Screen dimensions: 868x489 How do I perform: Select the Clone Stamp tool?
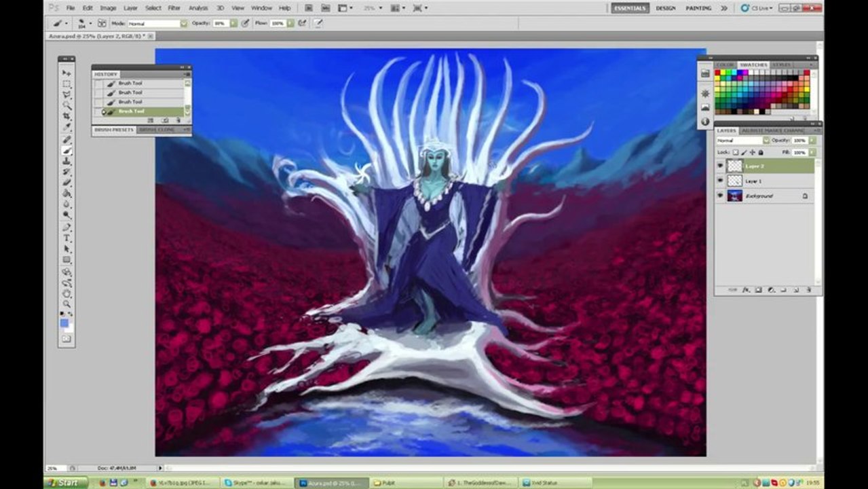[67, 161]
